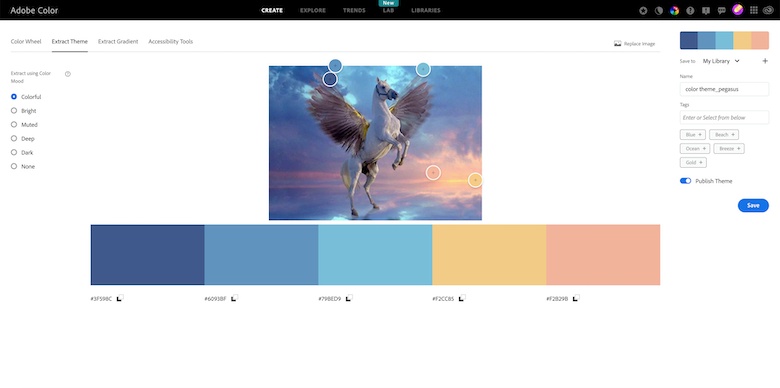
Task: Switch to the Extract Theme tab
Action: point(70,42)
